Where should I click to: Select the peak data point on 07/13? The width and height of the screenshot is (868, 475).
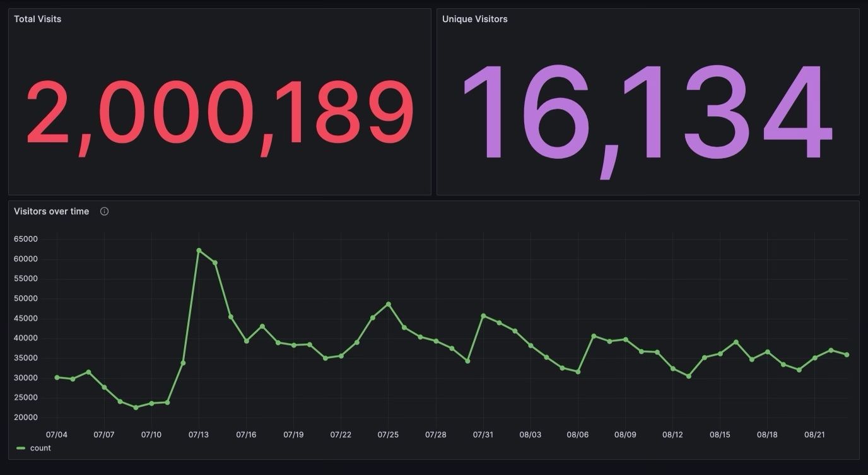tap(199, 250)
